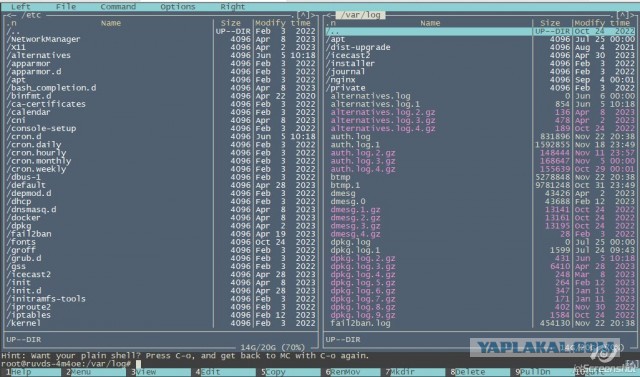The height and width of the screenshot is (377, 640).
Task: Click the 1 Help function key
Action: pos(33,372)
